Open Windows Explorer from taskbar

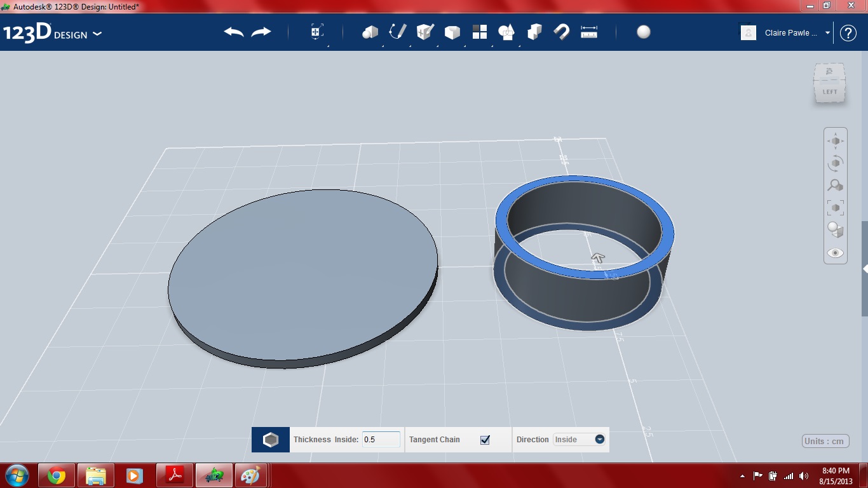point(96,475)
